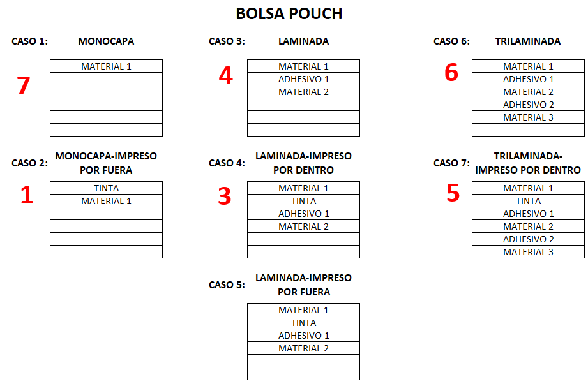Viewport: 588px width, 384px height.
Task: Select the red number 3 next to Caso 4 table
Action: [x=225, y=196]
